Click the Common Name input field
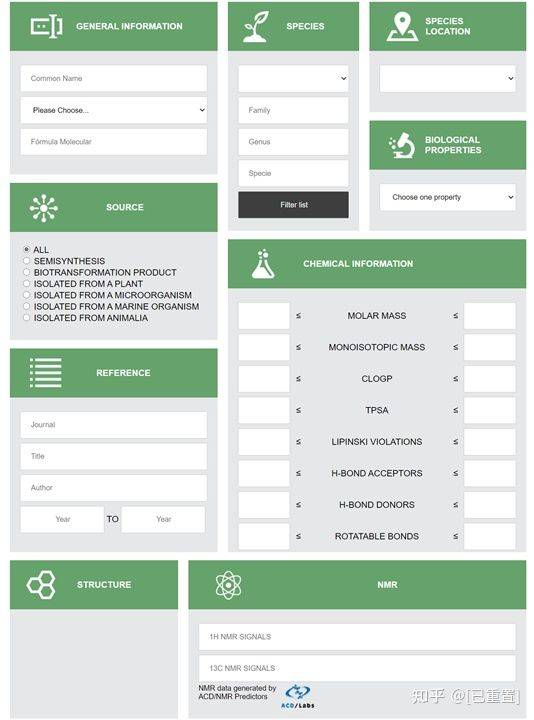The image size is (534, 720). [x=113, y=79]
